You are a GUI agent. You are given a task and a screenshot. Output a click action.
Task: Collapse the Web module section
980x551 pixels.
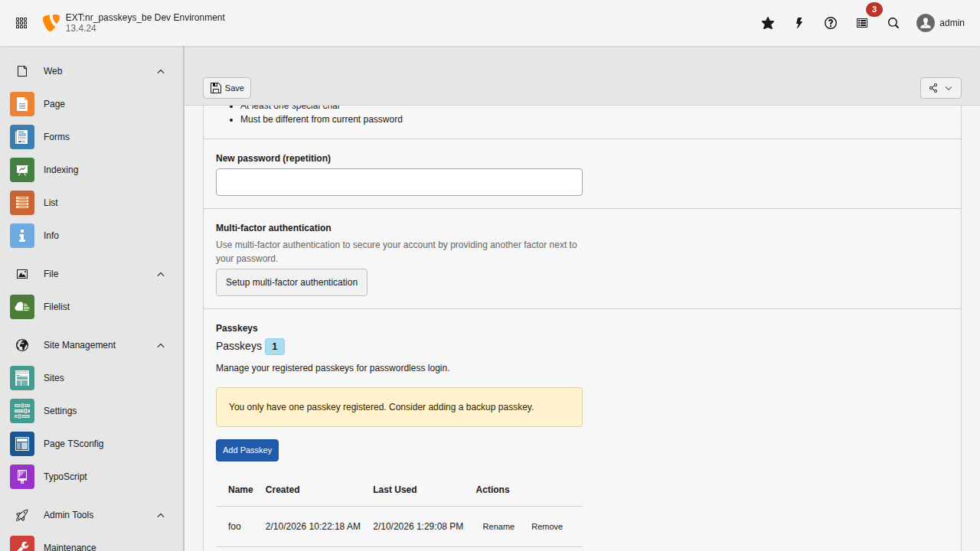[x=161, y=71]
